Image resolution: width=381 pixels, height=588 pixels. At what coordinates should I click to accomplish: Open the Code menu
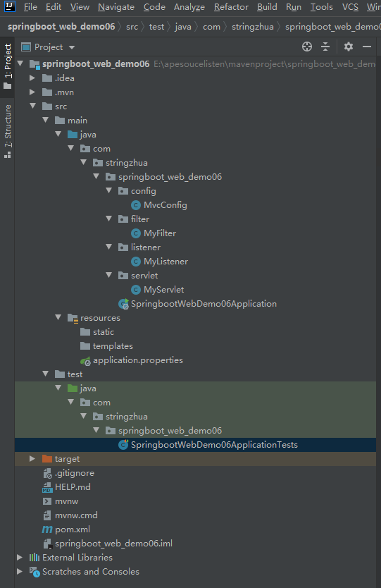(x=154, y=7)
